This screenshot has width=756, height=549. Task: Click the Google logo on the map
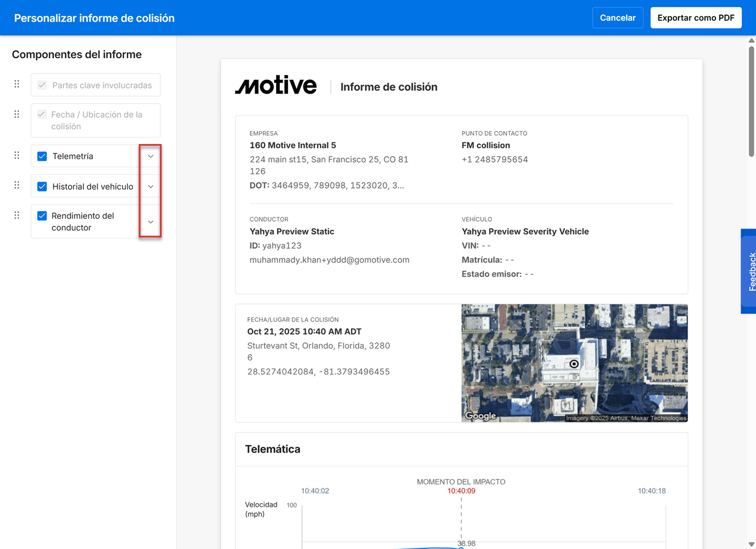(480, 416)
